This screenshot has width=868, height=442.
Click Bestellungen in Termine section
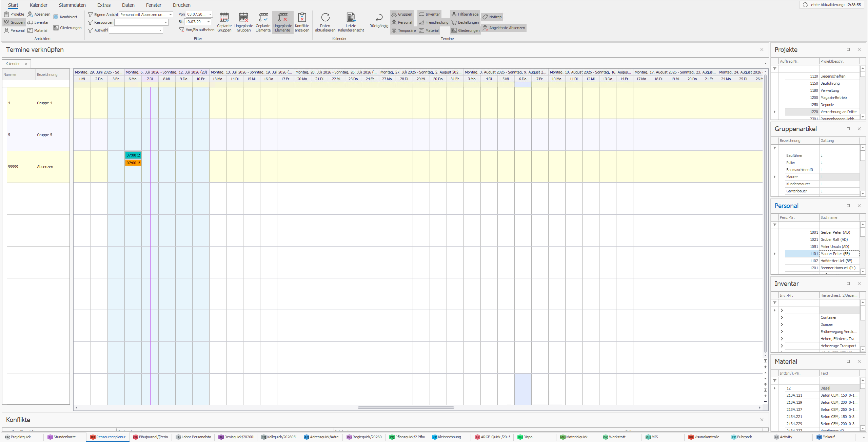coord(465,22)
